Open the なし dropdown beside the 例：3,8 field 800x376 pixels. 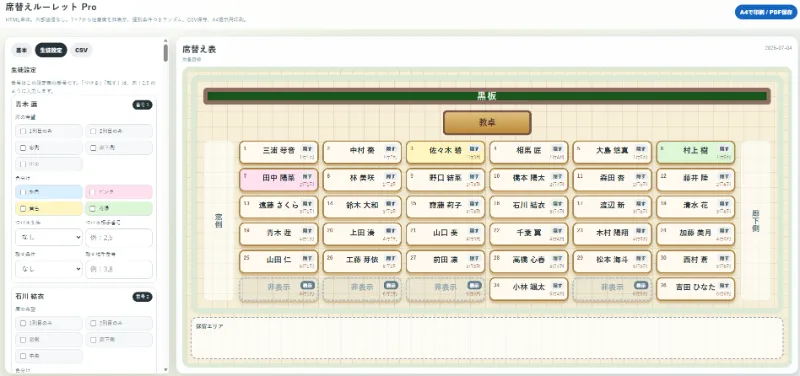(x=49, y=269)
